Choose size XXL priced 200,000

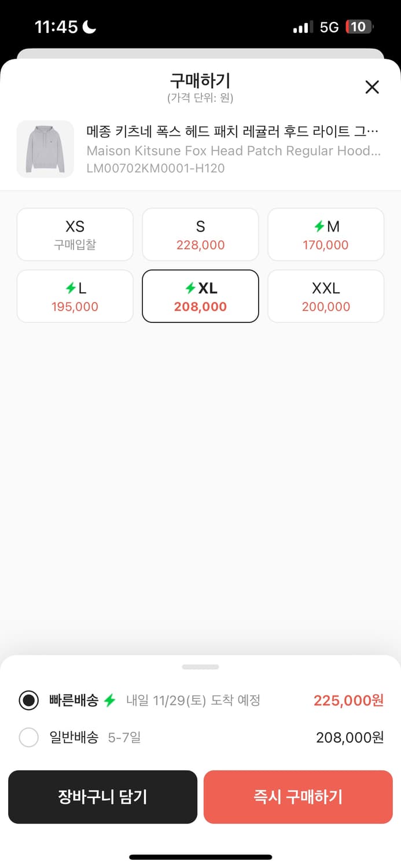pyautogui.click(x=326, y=296)
